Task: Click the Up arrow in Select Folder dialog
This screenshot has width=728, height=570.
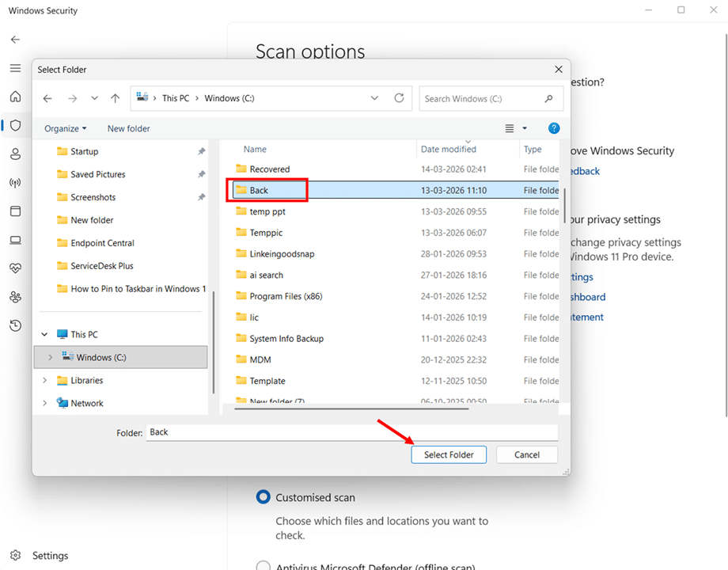Action: (116, 99)
